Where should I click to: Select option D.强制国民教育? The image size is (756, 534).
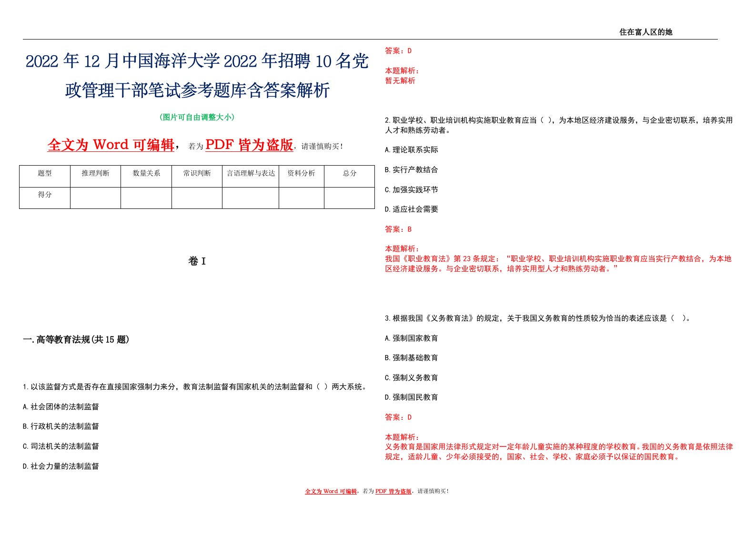click(x=412, y=397)
